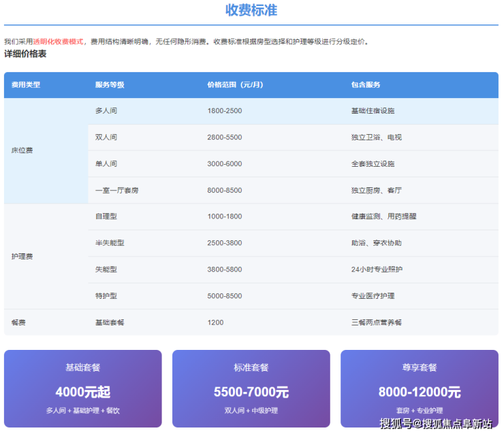Click the "详细价格表" subheading
The height and width of the screenshot is (435, 504).
pos(25,54)
